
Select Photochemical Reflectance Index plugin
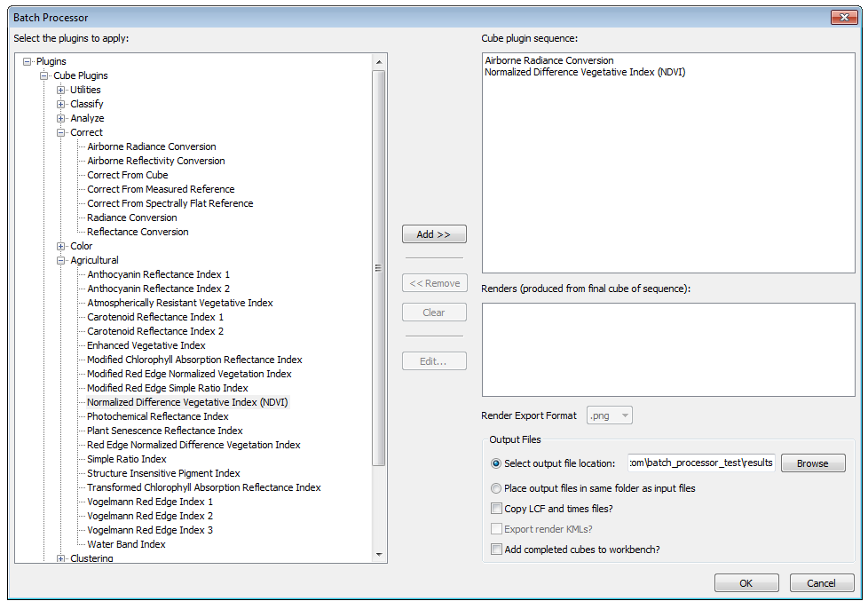pos(158,416)
